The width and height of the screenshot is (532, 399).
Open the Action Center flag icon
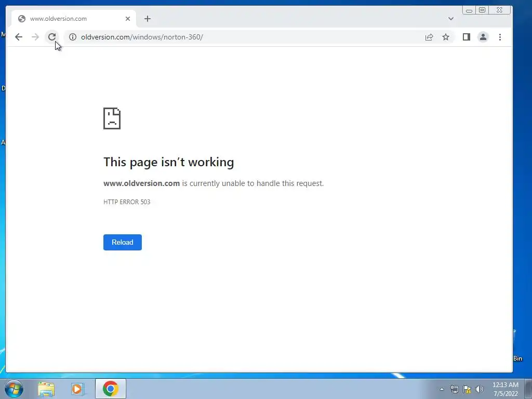(x=467, y=389)
